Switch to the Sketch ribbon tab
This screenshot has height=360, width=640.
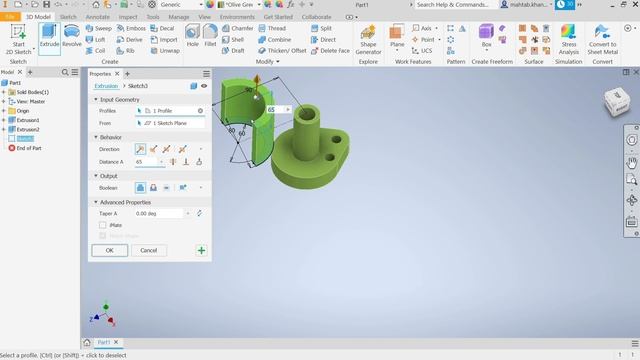pyautogui.click(x=68, y=17)
